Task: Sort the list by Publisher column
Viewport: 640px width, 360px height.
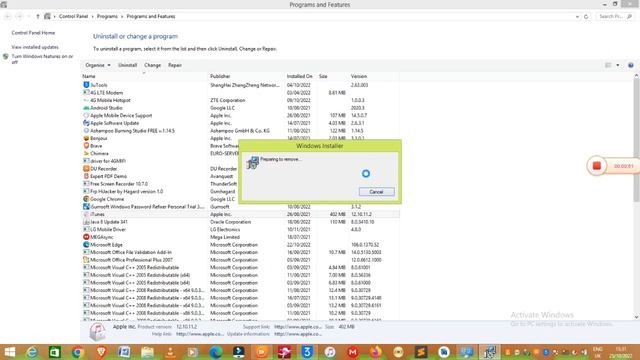Action: [220, 76]
